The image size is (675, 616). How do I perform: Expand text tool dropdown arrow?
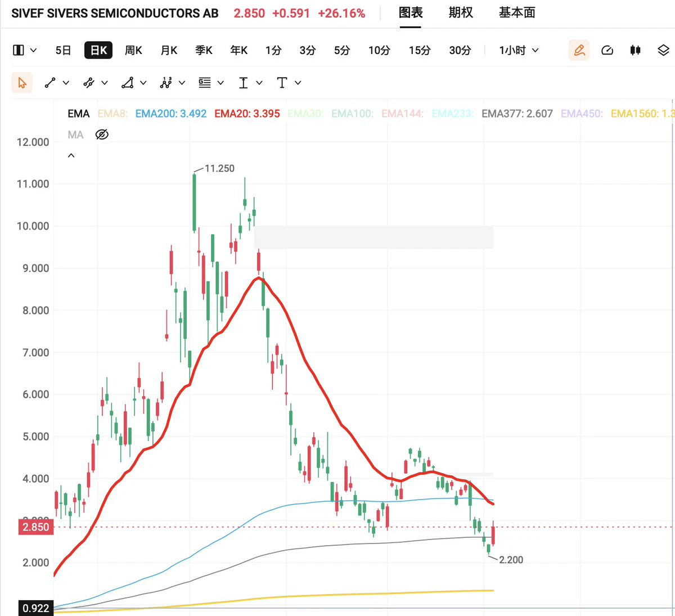298,83
